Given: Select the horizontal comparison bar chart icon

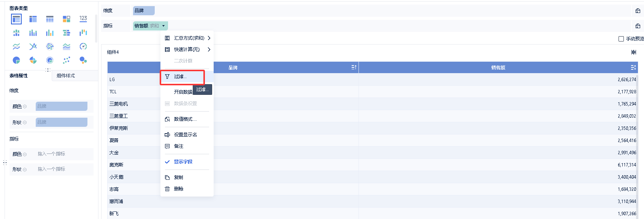Looking at the screenshot, I should coord(67,33).
